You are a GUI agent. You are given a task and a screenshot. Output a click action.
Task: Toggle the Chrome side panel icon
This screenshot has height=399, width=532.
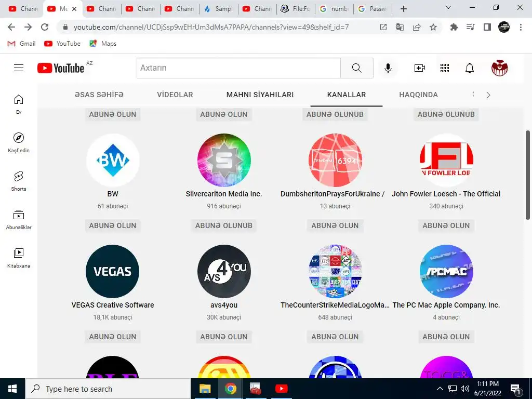click(487, 27)
